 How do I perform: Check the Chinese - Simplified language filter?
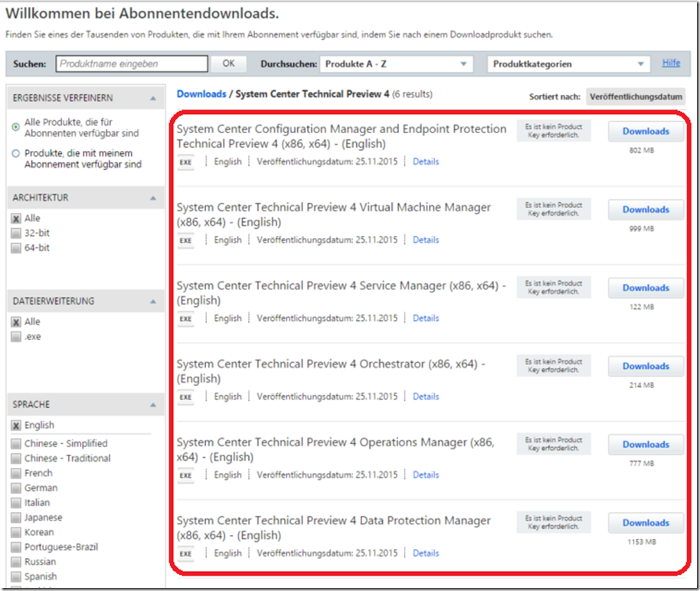coord(16,444)
